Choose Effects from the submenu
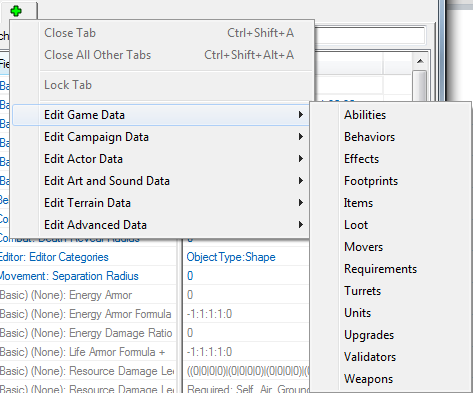Viewport: 473px width, 393px height. [x=391, y=159]
